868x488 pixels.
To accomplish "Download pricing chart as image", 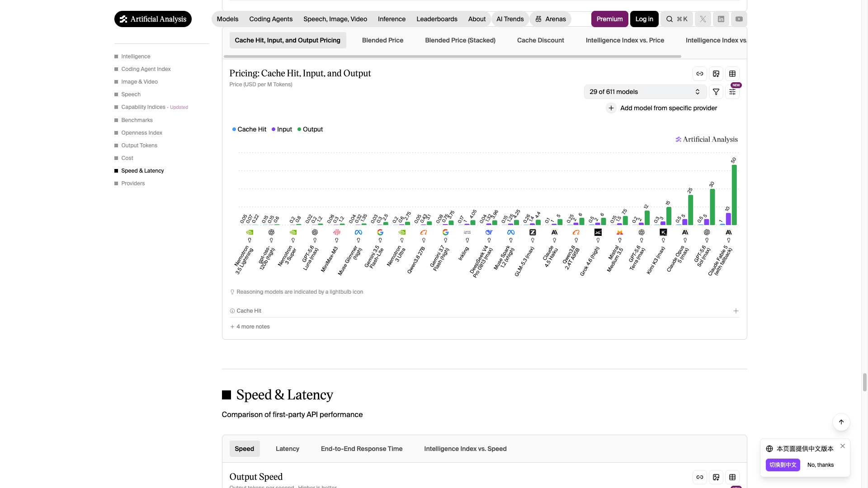I will point(716,74).
